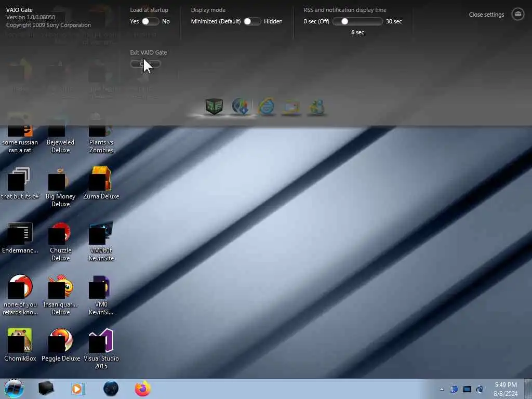Show hidden system tray icons arrow

(442, 389)
